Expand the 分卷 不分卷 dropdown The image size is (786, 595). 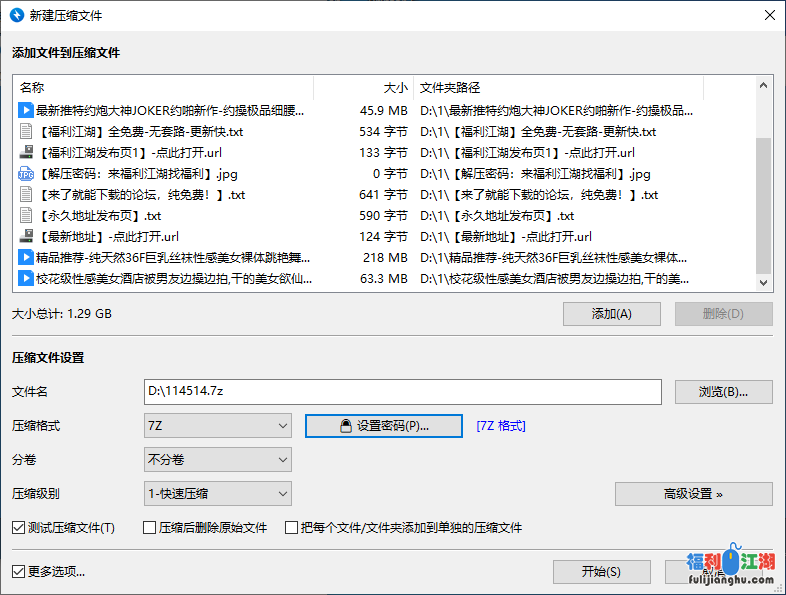[x=218, y=460]
